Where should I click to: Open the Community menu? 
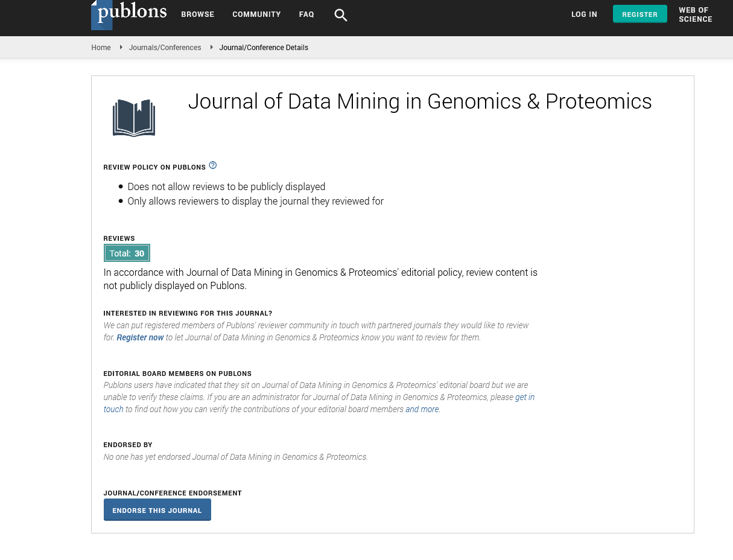point(256,14)
